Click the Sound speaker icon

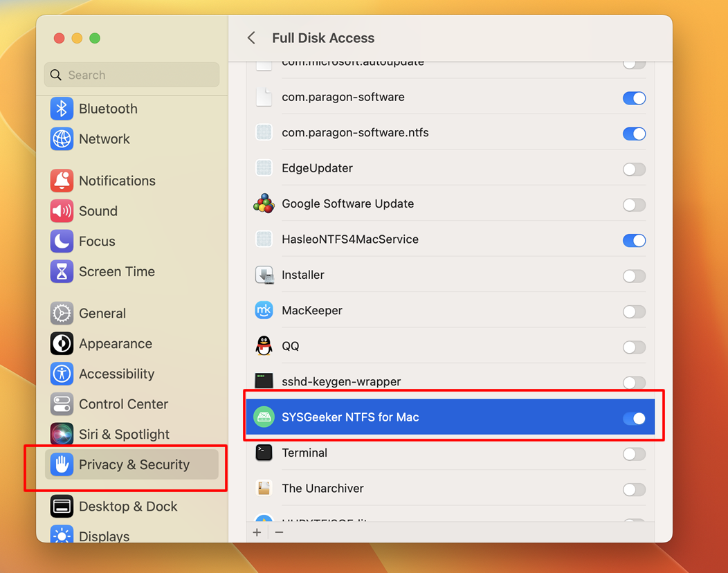62,211
